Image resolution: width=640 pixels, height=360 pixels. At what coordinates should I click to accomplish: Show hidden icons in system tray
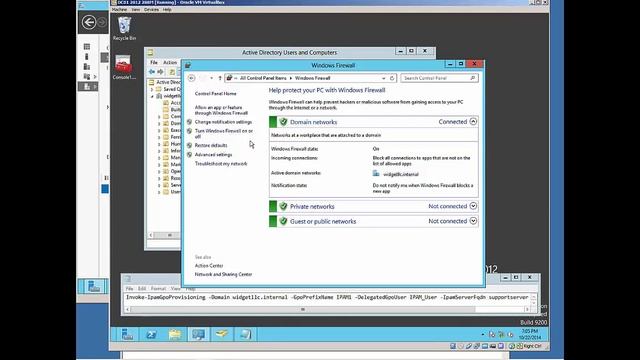(x=483, y=335)
